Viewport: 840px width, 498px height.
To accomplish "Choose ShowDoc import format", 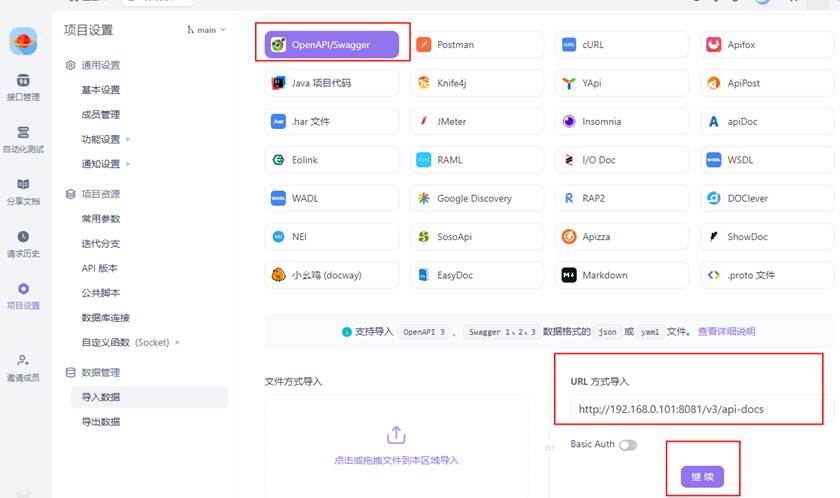I will [767, 237].
